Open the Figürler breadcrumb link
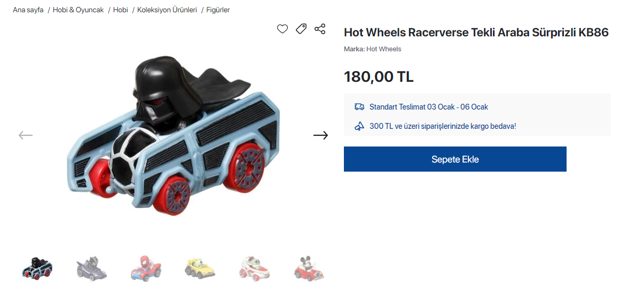644x293 pixels. 218,10
